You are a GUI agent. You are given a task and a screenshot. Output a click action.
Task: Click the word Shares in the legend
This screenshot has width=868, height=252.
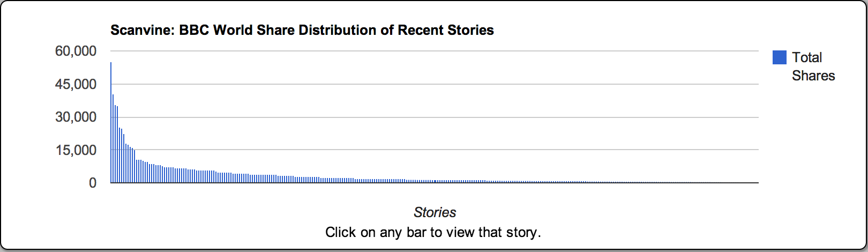tap(813, 76)
